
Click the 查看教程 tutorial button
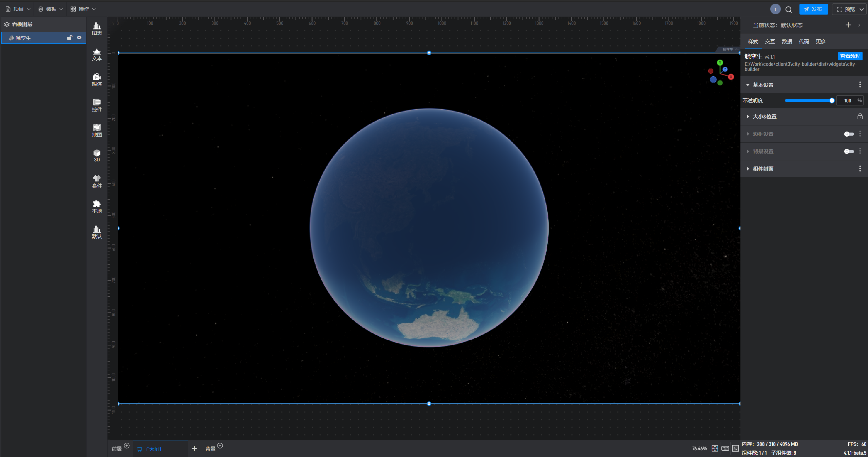(x=850, y=56)
